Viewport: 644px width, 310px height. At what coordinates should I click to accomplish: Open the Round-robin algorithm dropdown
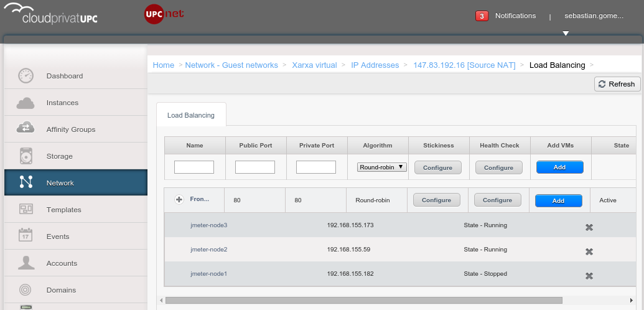pyautogui.click(x=382, y=167)
